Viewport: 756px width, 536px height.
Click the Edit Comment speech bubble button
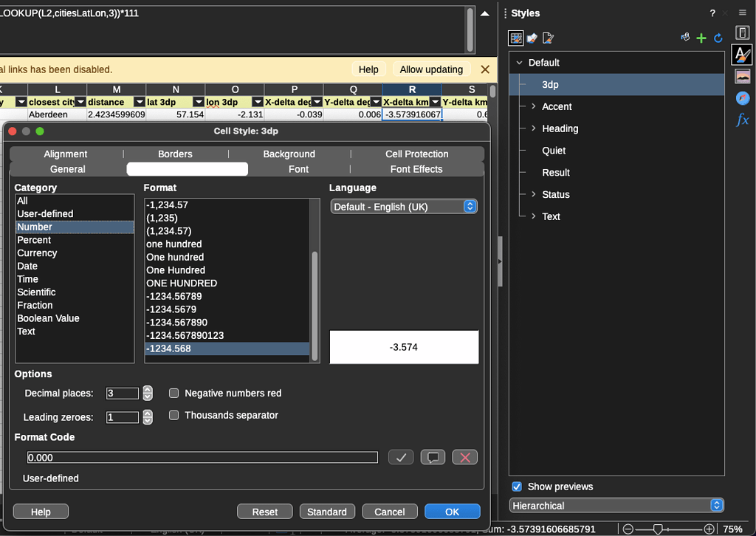[433, 458]
